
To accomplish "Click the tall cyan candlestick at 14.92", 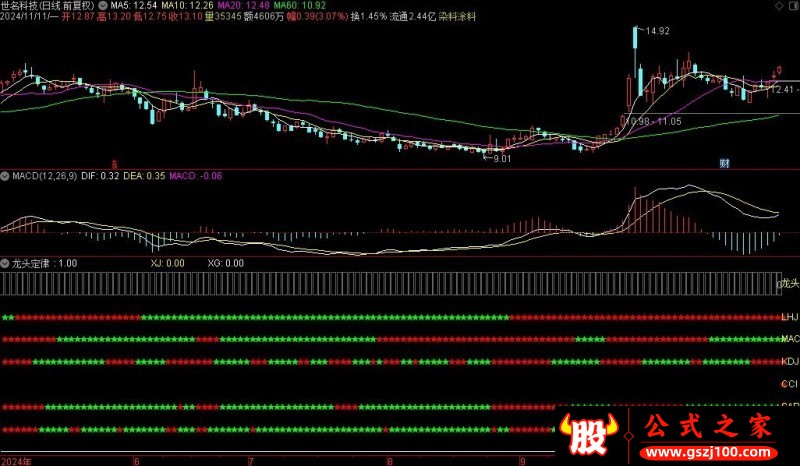I will pyautogui.click(x=635, y=37).
